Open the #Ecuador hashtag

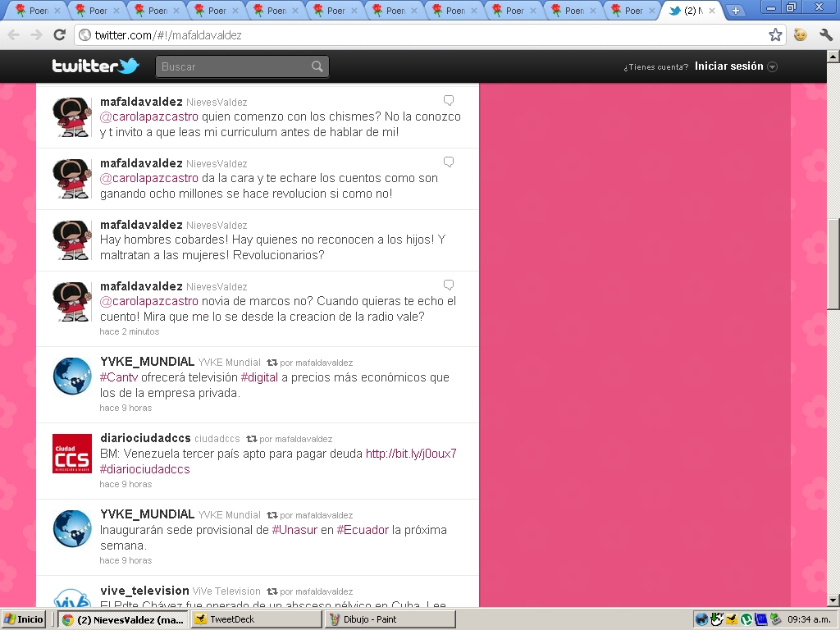tap(363, 530)
